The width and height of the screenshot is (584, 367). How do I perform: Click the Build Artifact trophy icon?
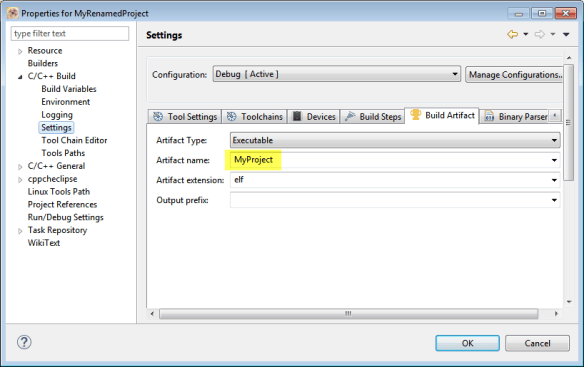tap(415, 115)
